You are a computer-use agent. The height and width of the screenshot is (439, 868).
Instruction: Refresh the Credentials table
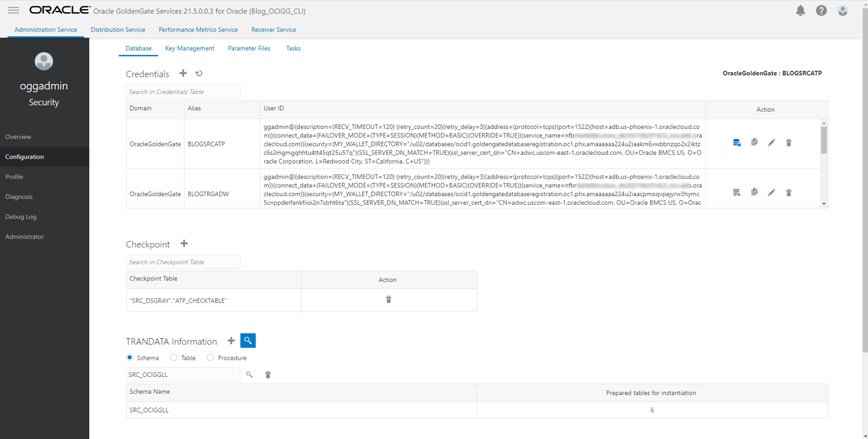coord(199,73)
